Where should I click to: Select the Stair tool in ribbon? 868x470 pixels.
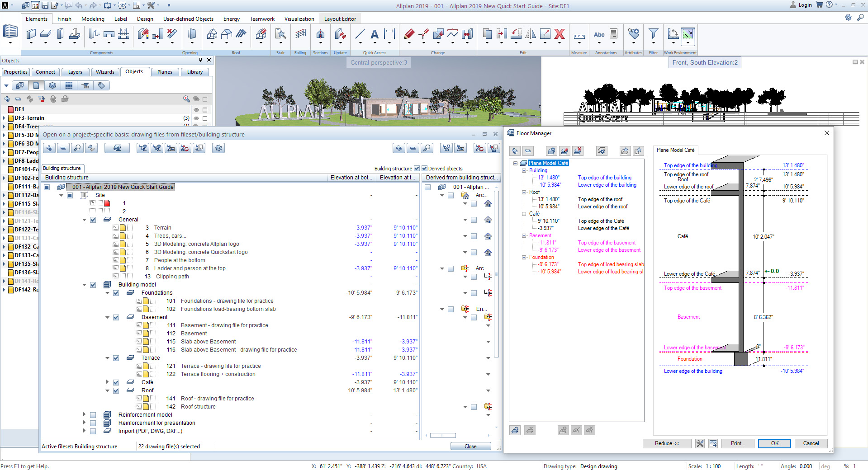coord(280,34)
